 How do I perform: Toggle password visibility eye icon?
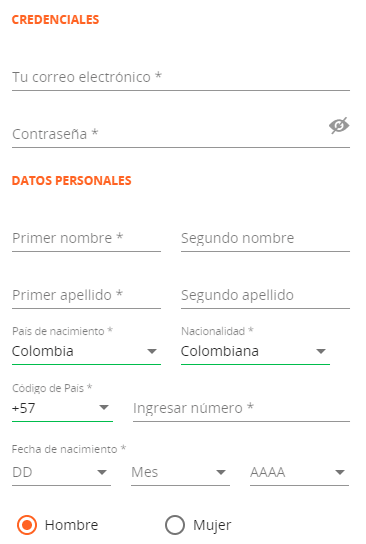[339, 126]
